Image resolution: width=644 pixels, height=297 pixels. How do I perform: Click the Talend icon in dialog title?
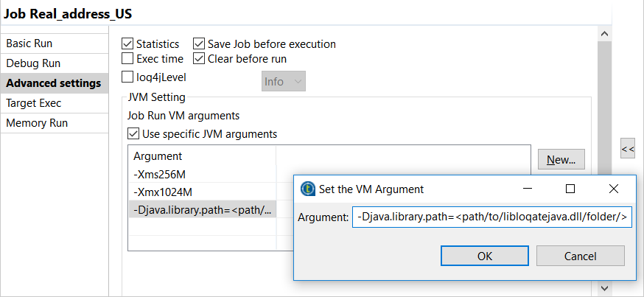[x=309, y=189]
